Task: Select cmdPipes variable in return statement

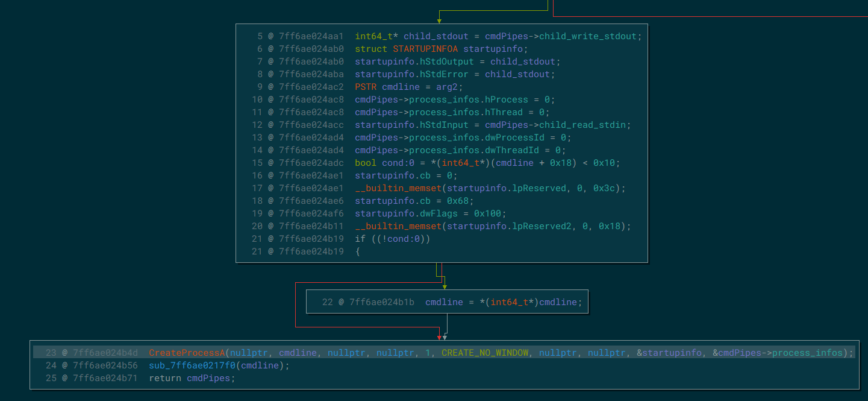Action: click(208, 378)
